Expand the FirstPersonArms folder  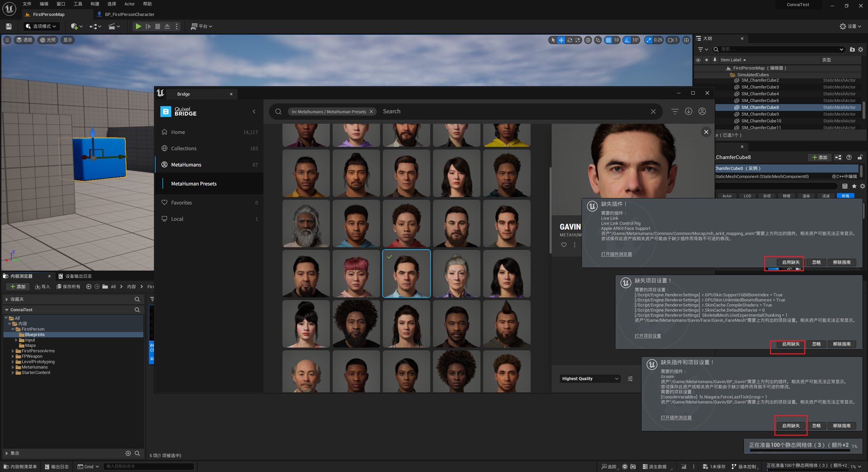coord(13,351)
